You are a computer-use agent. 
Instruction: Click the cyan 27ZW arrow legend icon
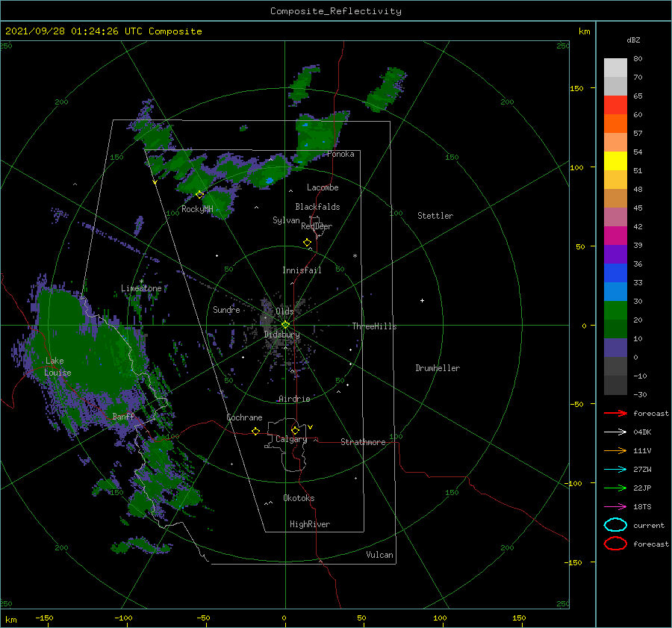[615, 470]
